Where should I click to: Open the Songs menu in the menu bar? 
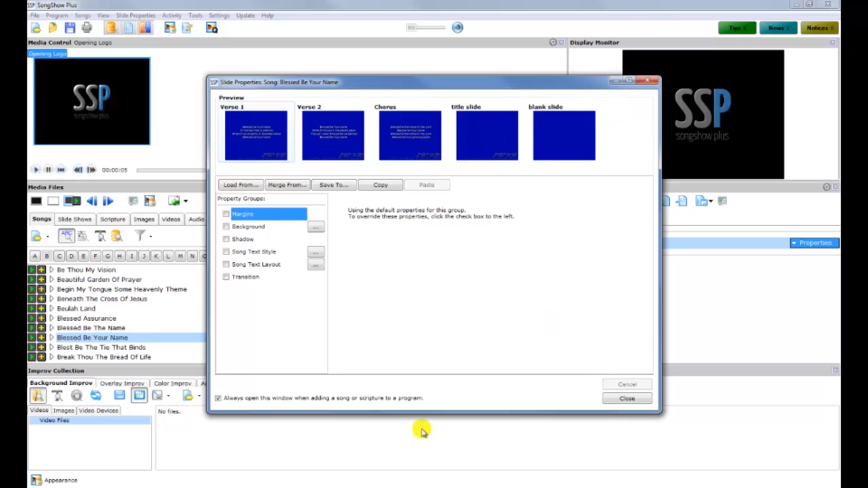click(82, 15)
